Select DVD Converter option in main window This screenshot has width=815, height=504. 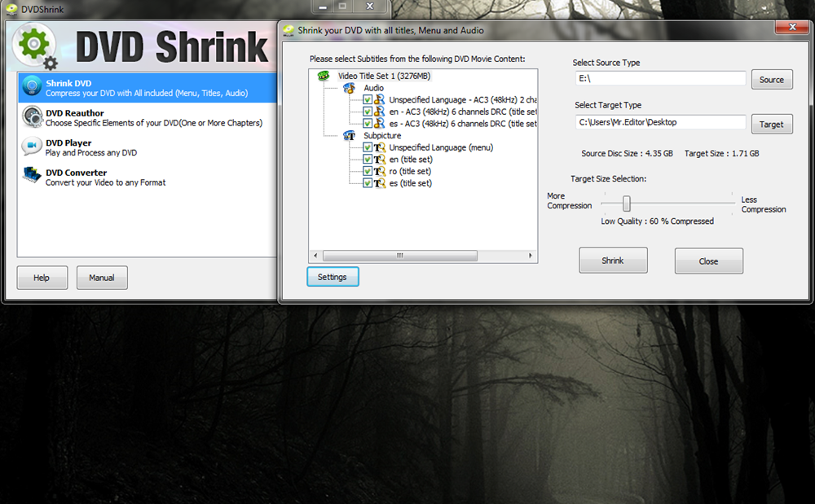pyautogui.click(x=148, y=177)
